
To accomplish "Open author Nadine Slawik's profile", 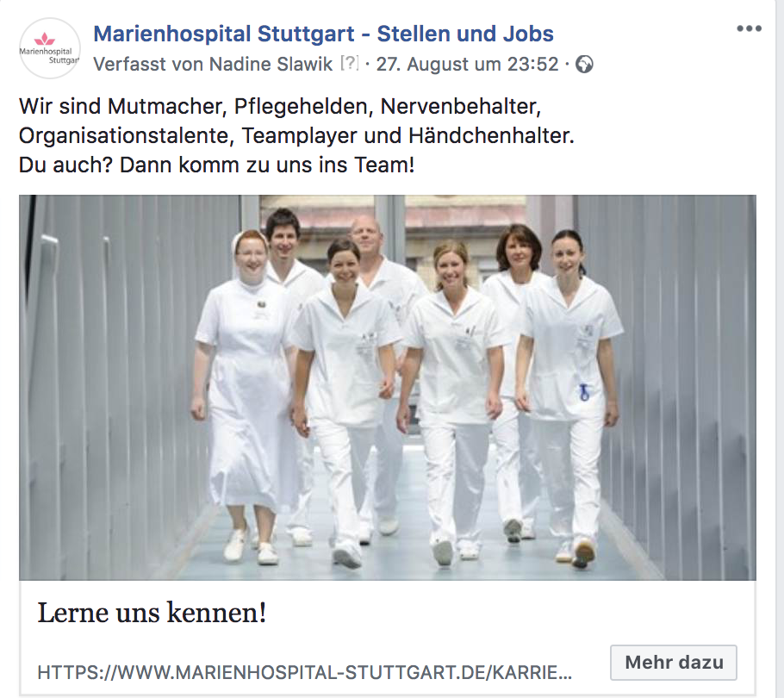I will [x=271, y=64].
